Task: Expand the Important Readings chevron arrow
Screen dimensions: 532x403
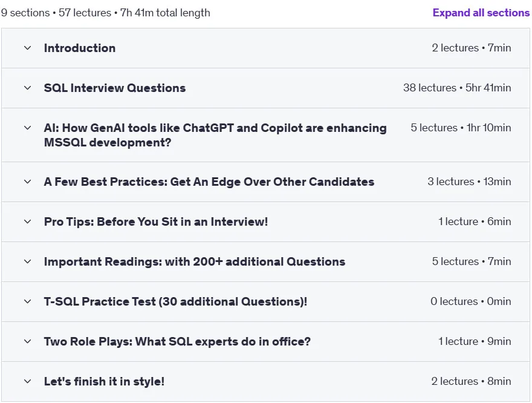Action: (x=27, y=262)
